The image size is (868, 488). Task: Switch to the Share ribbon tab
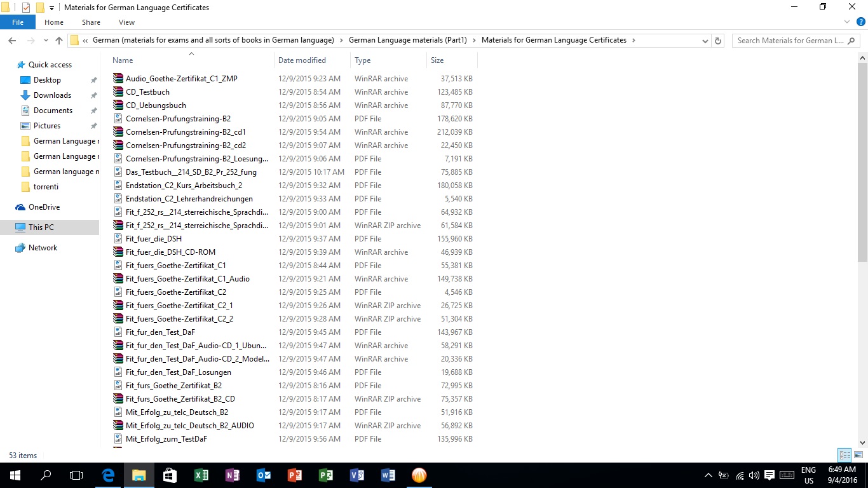point(91,22)
